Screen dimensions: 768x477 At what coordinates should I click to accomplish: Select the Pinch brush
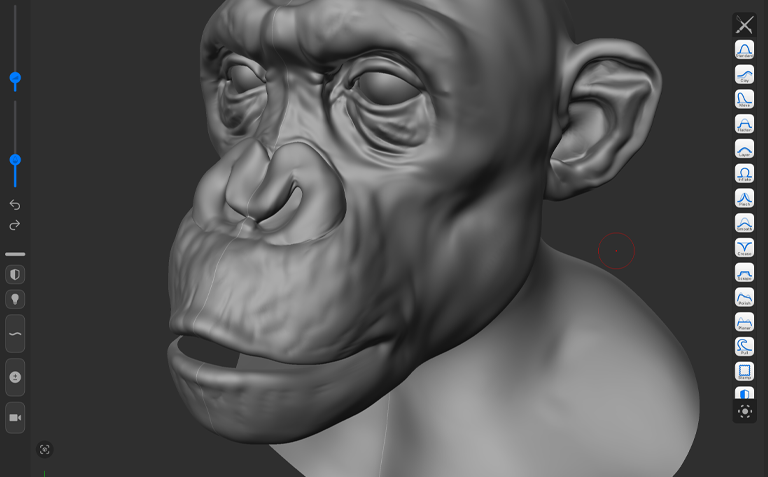[744, 198]
